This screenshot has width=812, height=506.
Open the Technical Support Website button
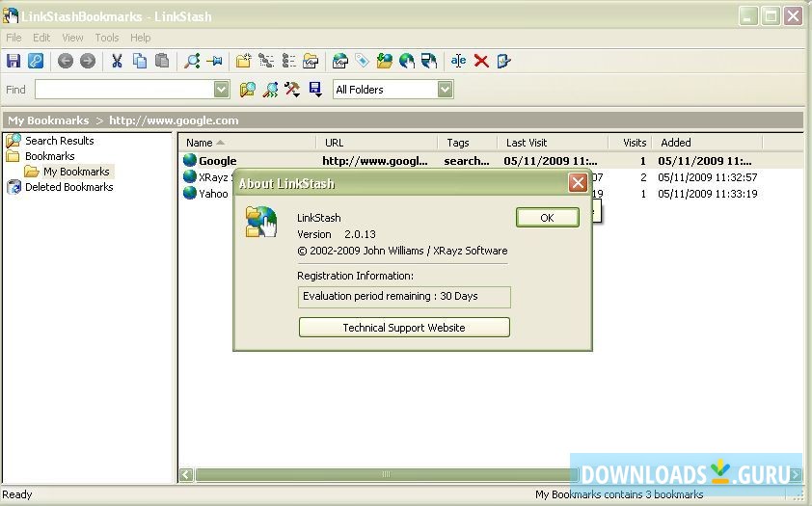(404, 328)
